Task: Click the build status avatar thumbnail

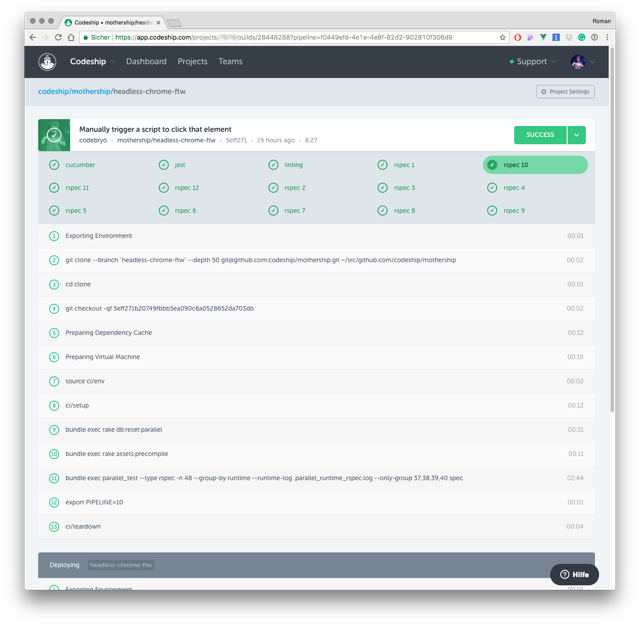Action: (x=54, y=135)
